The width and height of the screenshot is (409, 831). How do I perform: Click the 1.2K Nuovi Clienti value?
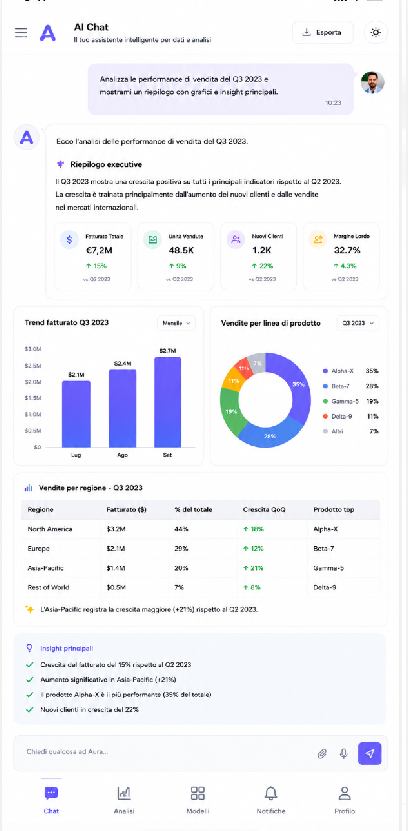(261, 250)
